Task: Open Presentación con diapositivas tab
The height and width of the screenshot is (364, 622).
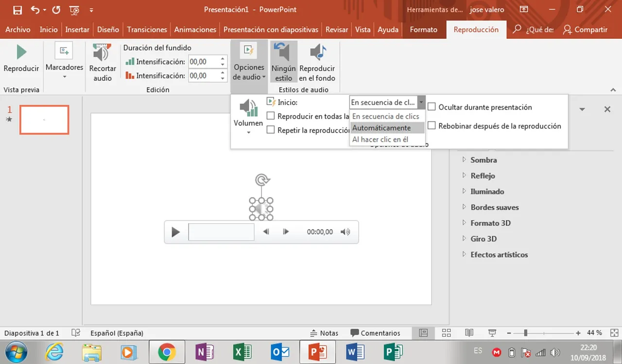Action: coord(271,30)
